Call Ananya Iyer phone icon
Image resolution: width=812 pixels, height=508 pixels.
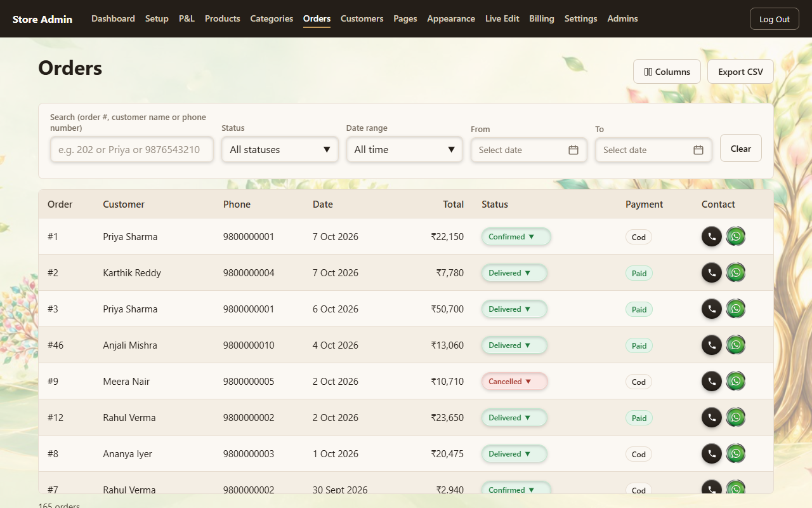[712, 453]
